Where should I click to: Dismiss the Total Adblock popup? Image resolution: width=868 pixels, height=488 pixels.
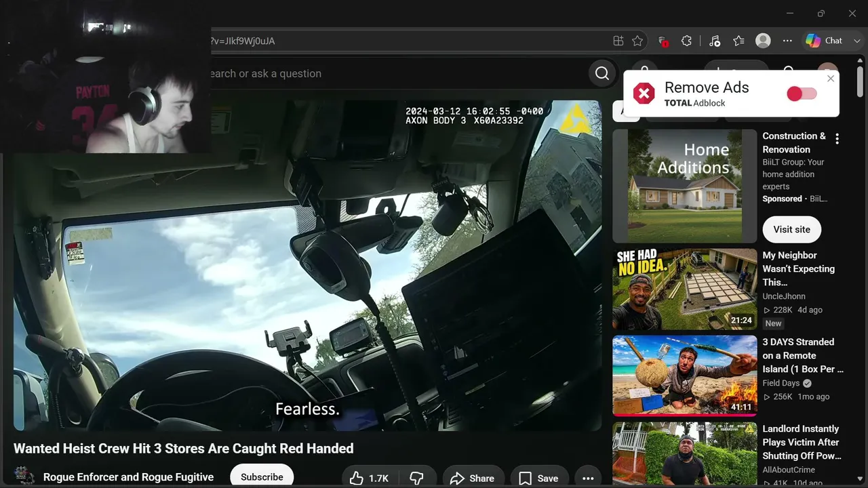(x=831, y=79)
